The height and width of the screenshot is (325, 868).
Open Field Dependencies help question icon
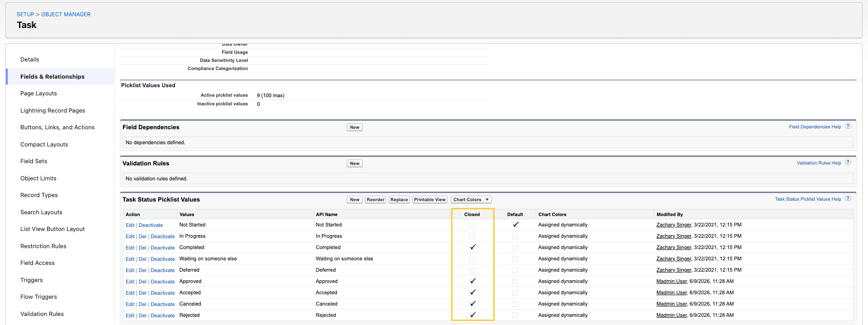point(848,126)
